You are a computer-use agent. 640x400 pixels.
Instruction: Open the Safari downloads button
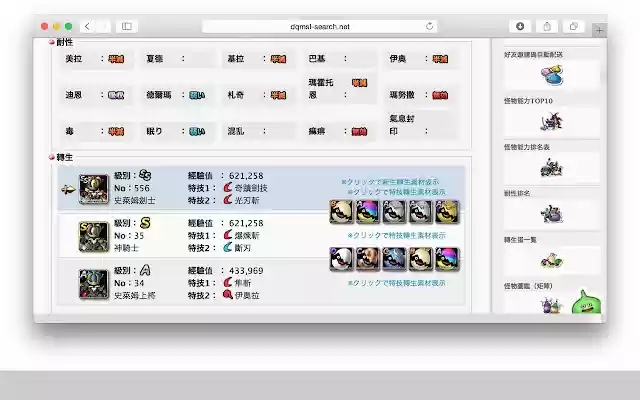point(520,27)
